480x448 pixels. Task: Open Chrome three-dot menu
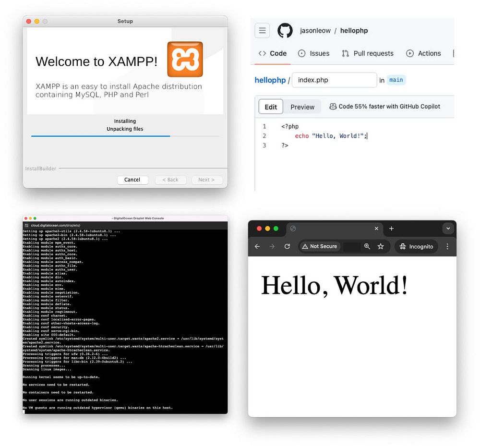(447, 246)
